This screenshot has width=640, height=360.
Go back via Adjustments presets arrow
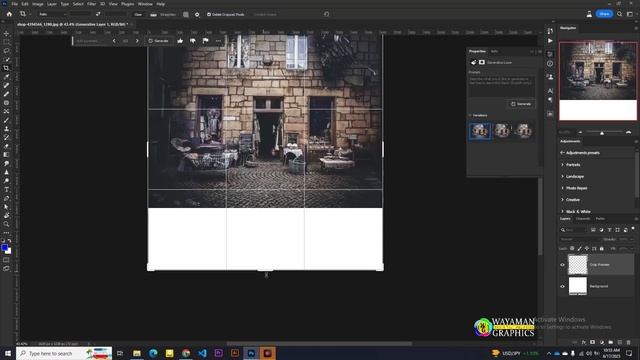tap(562, 153)
